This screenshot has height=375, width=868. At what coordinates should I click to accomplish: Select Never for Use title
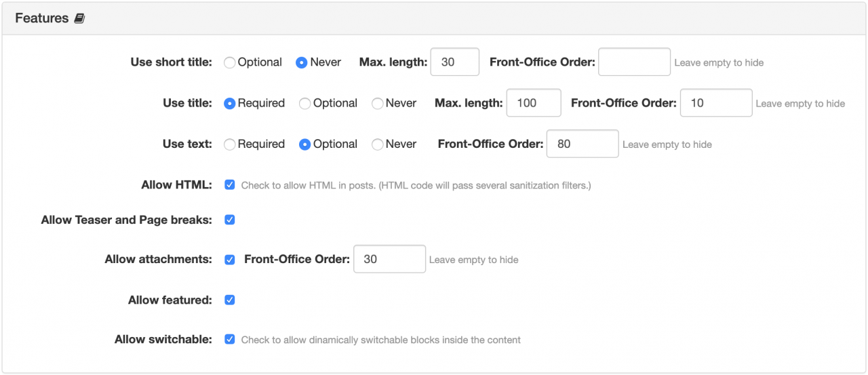(x=378, y=103)
